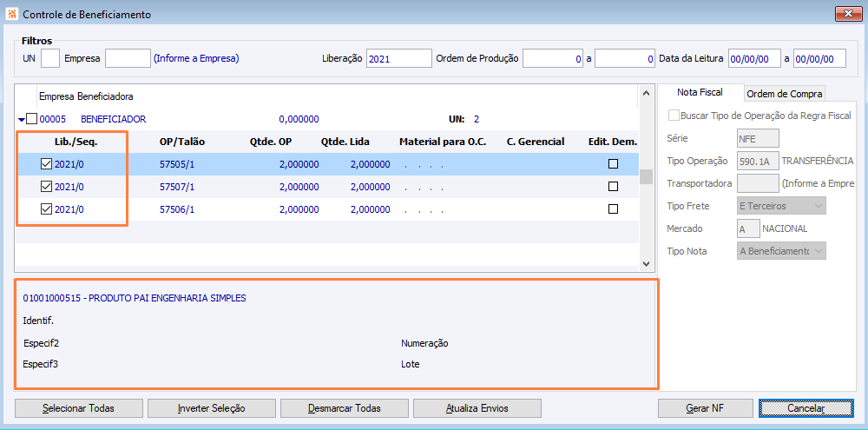Click the (Informe a Empresa) hint in Filtros
868x430 pixels.
pyautogui.click(x=196, y=58)
